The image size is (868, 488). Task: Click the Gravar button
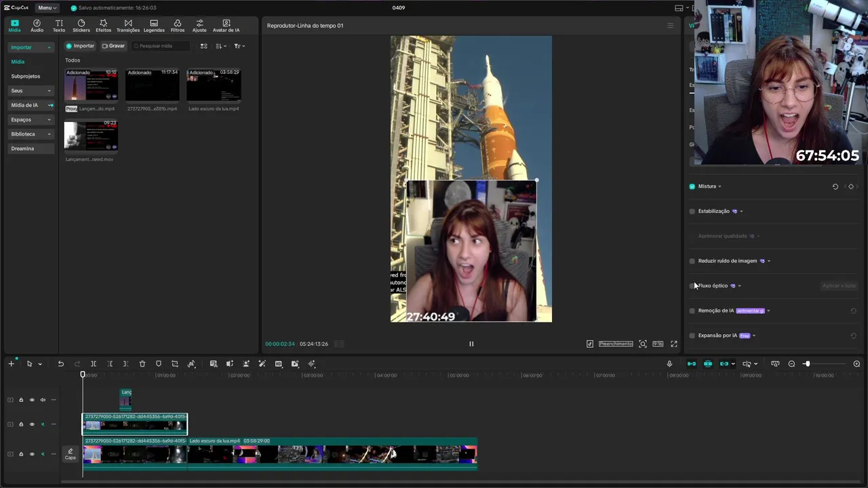click(x=113, y=46)
